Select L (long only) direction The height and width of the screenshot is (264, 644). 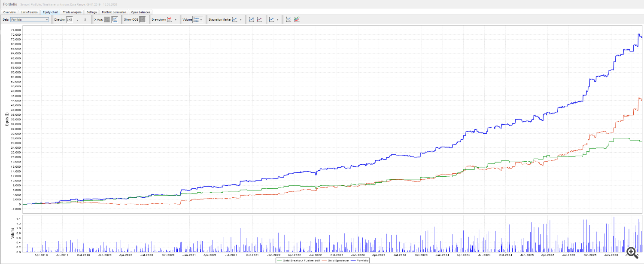coord(77,19)
